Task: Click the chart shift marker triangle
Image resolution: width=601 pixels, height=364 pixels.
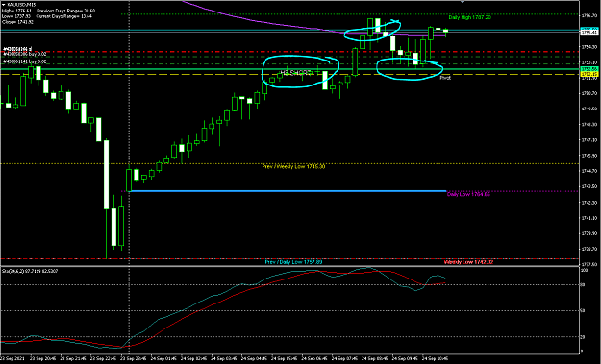Action: click(463, 2)
